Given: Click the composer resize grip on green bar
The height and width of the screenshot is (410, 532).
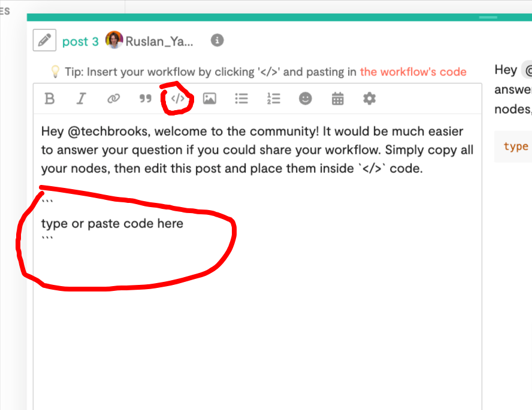Looking at the screenshot, I should pos(488,17).
